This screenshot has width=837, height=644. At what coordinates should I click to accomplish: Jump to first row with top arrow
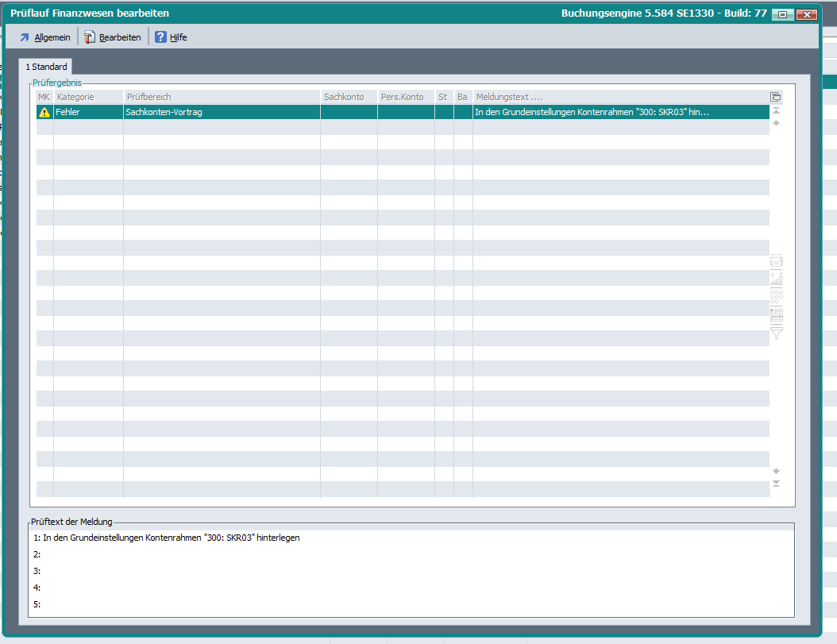(x=776, y=111)
